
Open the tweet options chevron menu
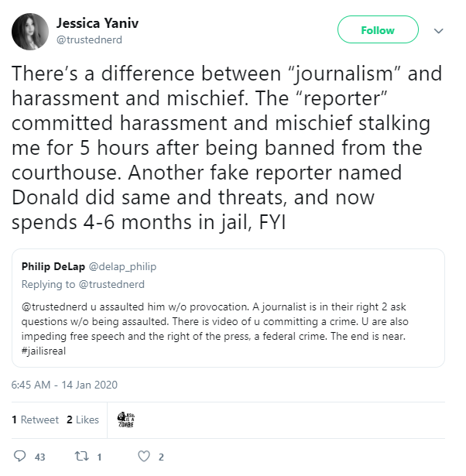click(x=438, y=31)
